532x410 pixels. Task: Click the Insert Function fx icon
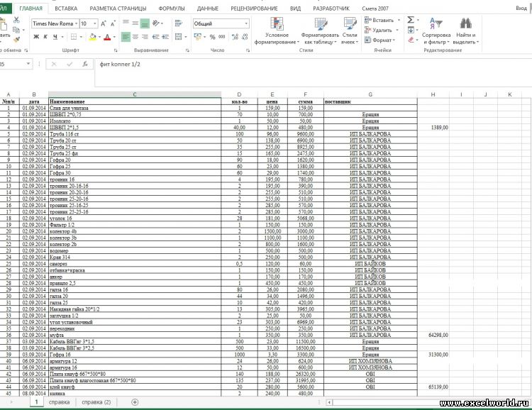pos(84,64)
